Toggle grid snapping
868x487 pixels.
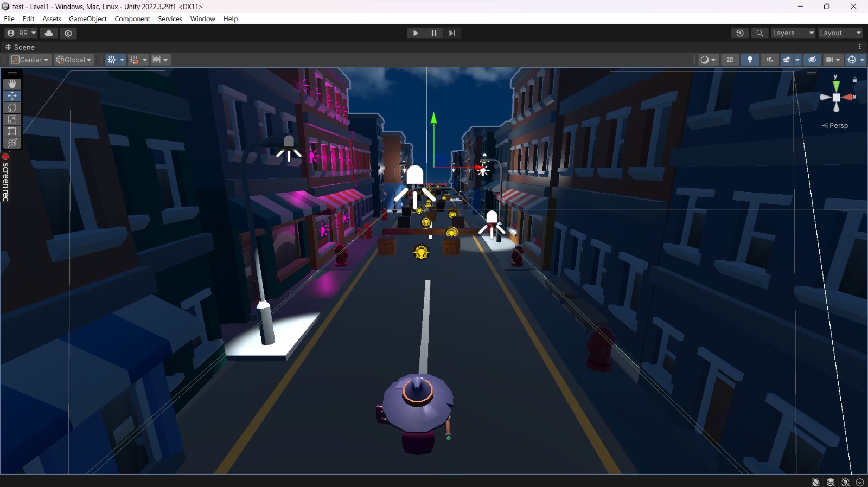tap(134, 60)
